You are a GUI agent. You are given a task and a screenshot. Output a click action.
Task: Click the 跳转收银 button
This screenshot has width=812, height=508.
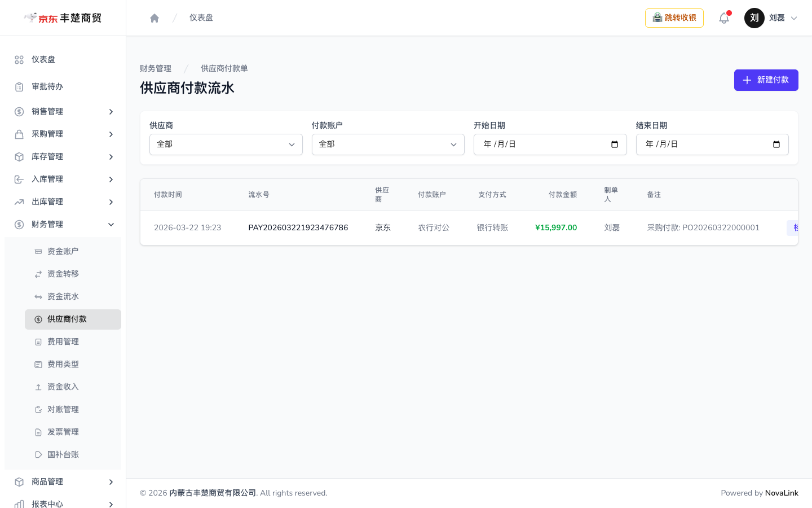tap(674, 18)
